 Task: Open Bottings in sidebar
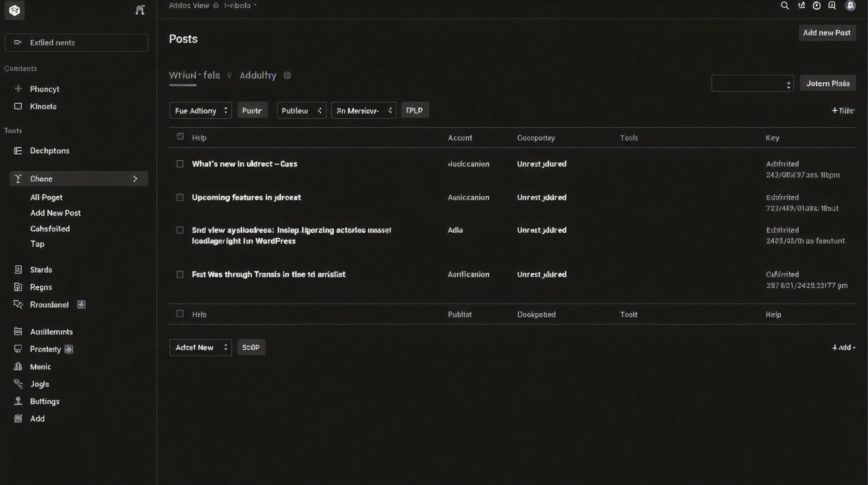pyautogui.click(x=45, y=401)
